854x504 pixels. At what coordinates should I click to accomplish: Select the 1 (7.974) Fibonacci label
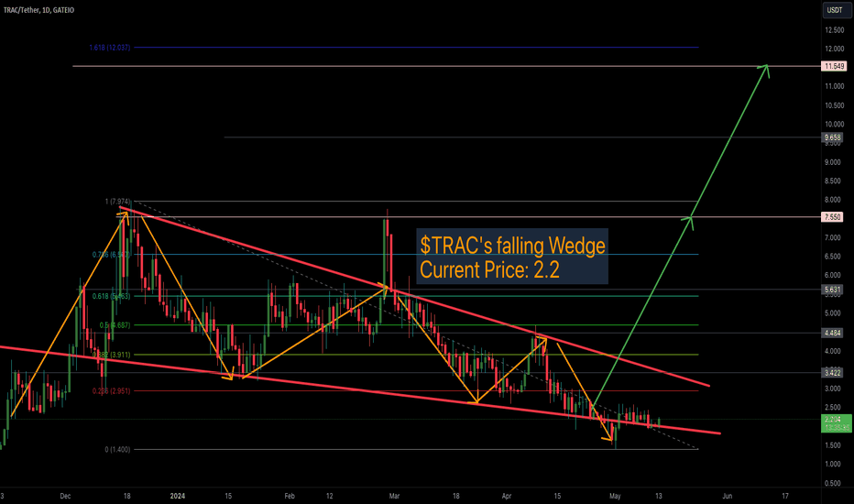(117, 202)
